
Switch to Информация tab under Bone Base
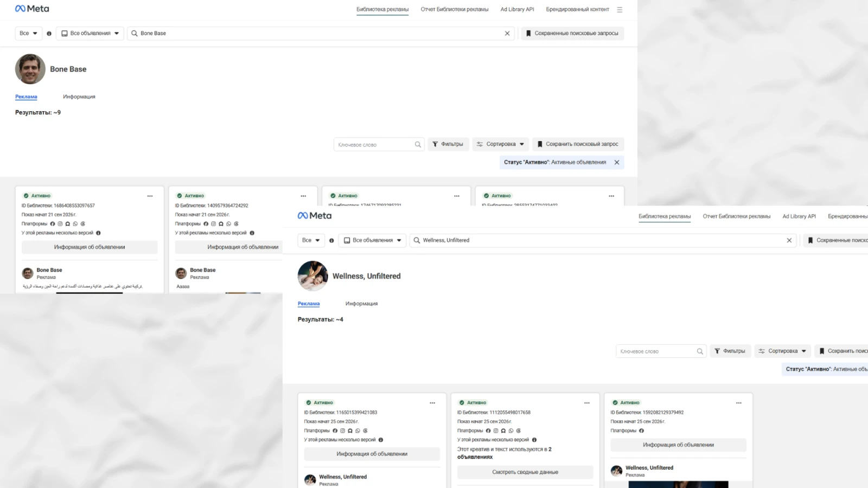[x=79, y=97]
